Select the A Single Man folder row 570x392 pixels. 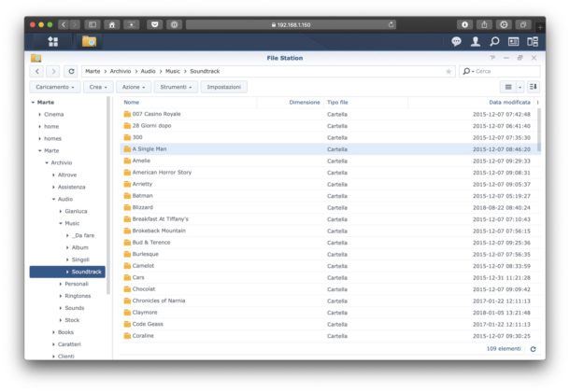click(330, 149)
